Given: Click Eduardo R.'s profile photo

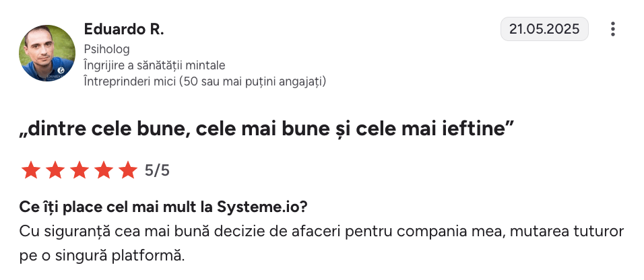Looking at the screenshot, I should (x=47, y=53).
